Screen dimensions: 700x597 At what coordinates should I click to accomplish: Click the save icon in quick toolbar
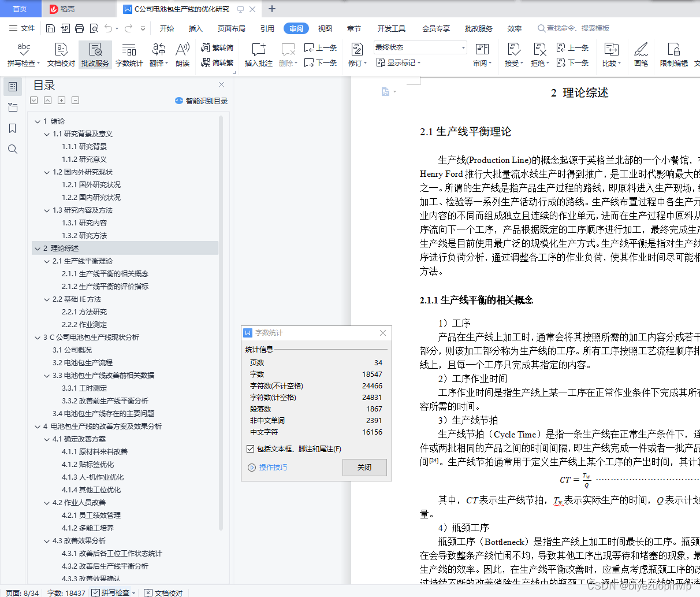point(50,28)
